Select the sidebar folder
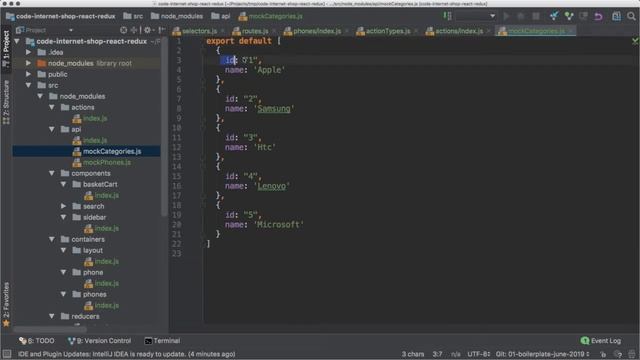The image size is (640, 360). (x=94, y=218)
